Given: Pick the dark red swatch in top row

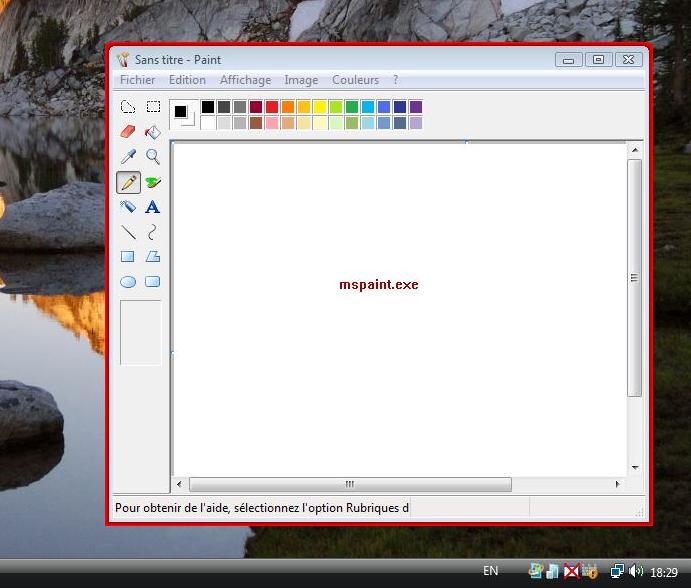Looking at the screenshot, I should (x=256, y=107).
